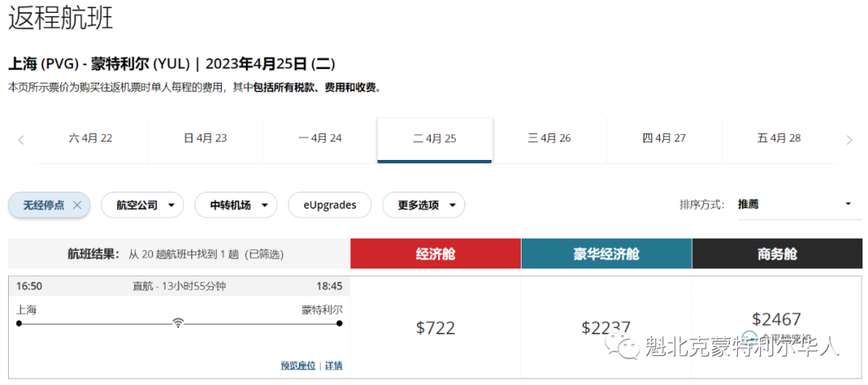Open the 更多选项 dropdown

[x=424, y=205]
